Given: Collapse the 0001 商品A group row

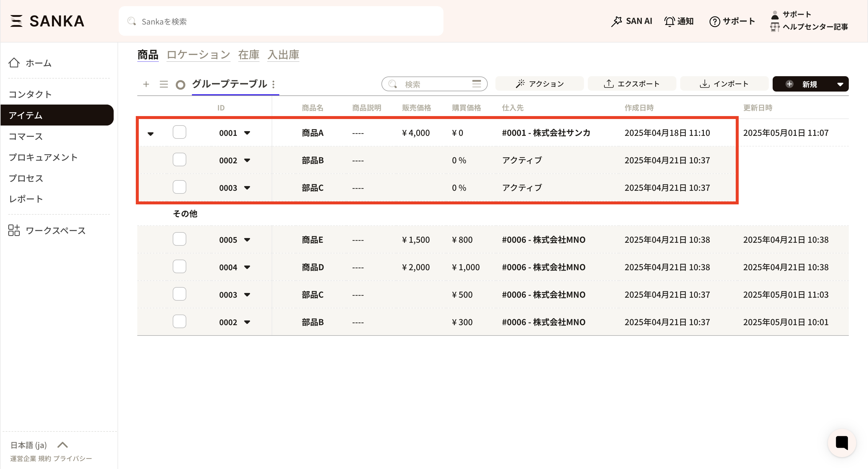Looking at the screenshot, I should point(151,134).
